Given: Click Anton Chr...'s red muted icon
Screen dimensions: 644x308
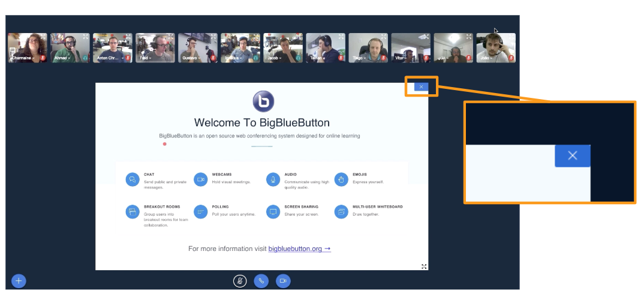Looking at the screenshot, I should 128,58.
